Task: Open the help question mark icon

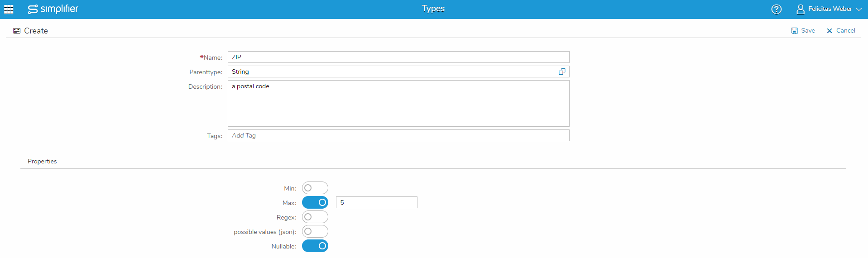Action: click(x=776, y=9)
